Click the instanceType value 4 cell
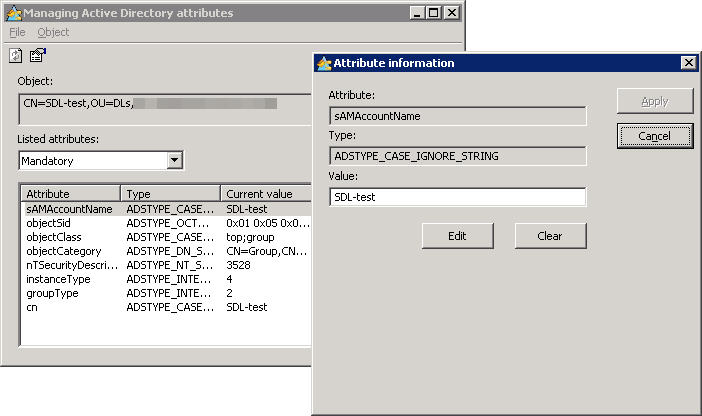Viewport: 702px width, 416px height. coord(229,279)
